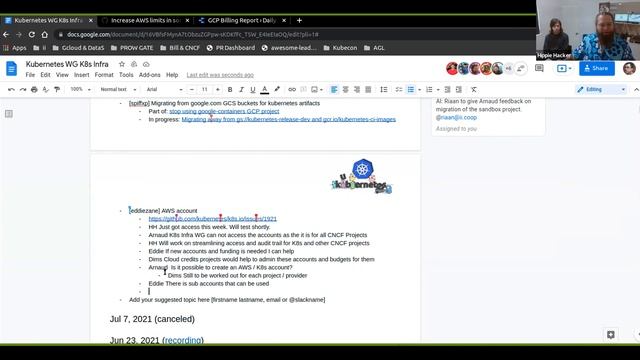Open browser home page

tap(44, 35)
